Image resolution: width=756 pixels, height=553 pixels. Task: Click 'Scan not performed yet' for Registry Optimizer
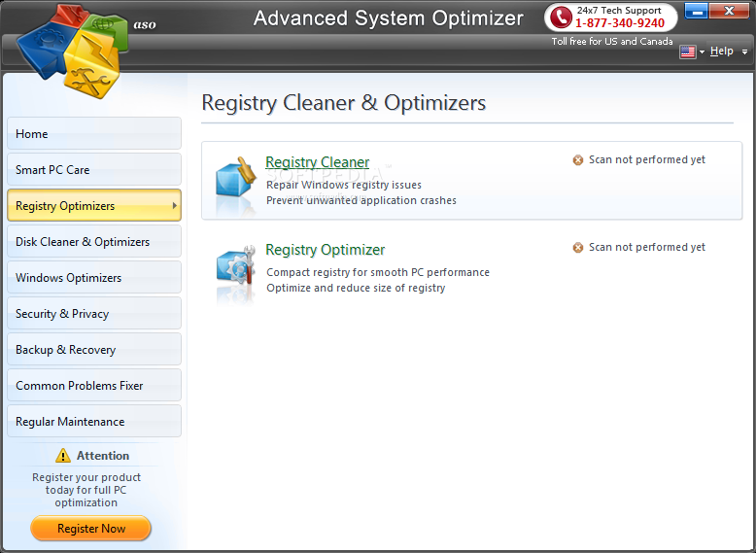coord(646,247)
